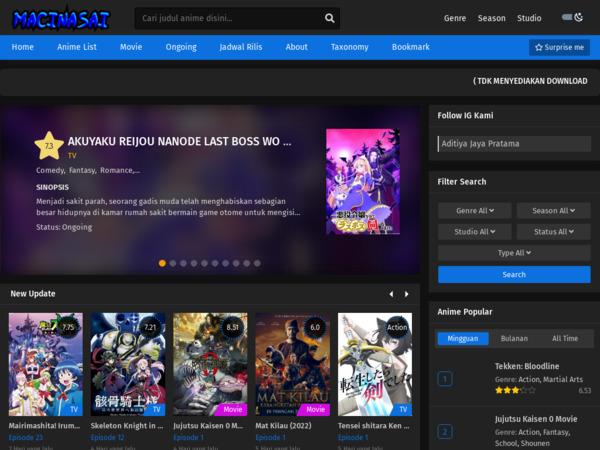
Task: Expand Genre All dropdown
Action: [x=474, y=210]
